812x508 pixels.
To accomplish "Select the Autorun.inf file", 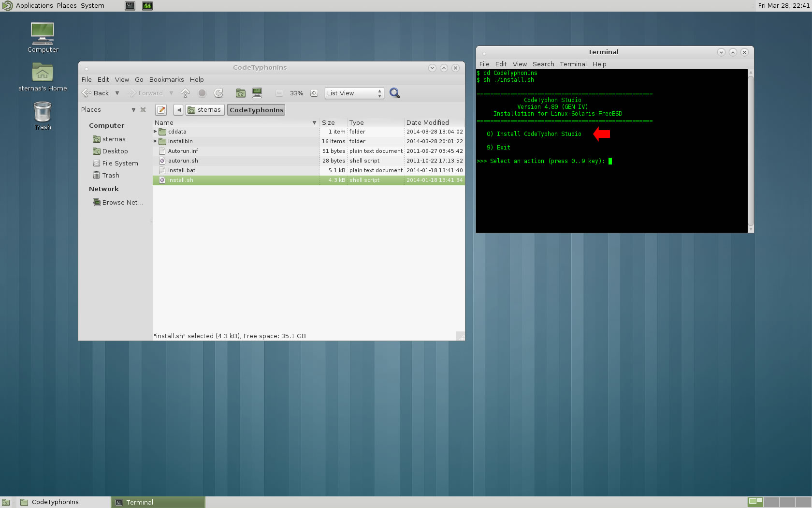I will (183, 151).
